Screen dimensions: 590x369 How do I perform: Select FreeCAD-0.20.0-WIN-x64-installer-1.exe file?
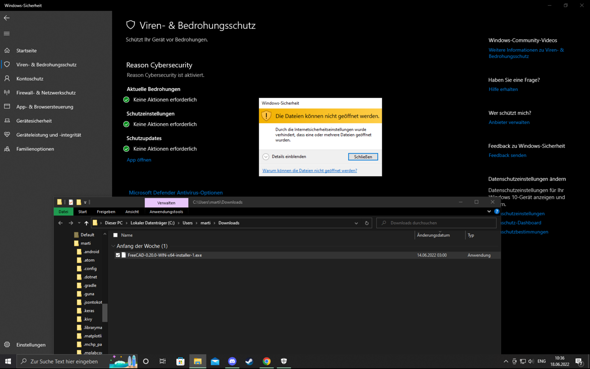pos(164,255)
